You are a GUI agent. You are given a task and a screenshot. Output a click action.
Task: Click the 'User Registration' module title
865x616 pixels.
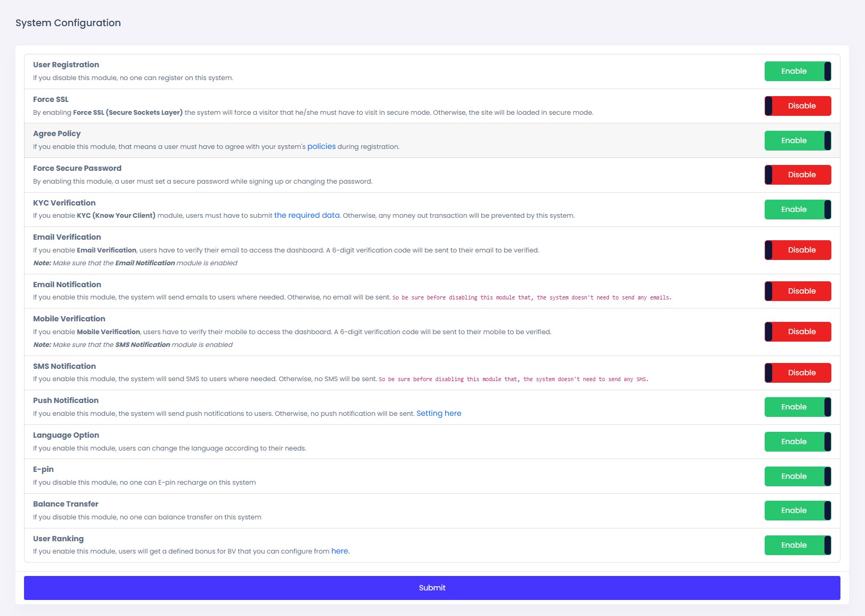[x=66, y=65]
